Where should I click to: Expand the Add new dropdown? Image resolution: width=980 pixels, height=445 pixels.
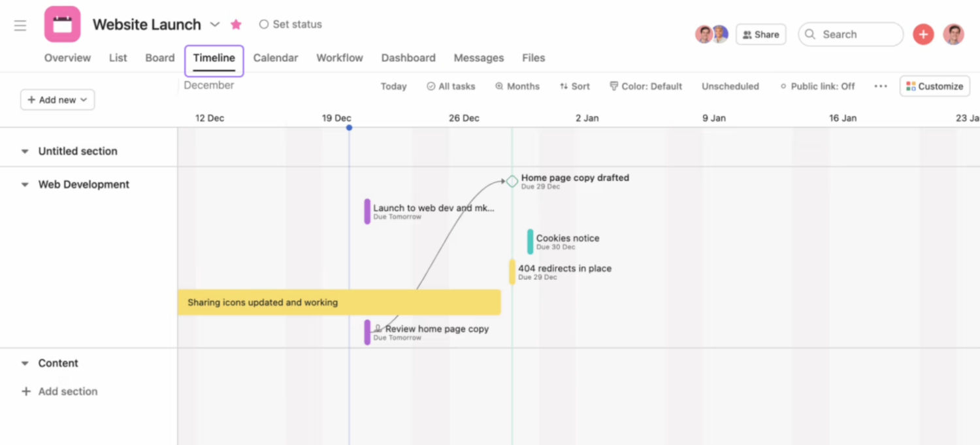(57, 99)
